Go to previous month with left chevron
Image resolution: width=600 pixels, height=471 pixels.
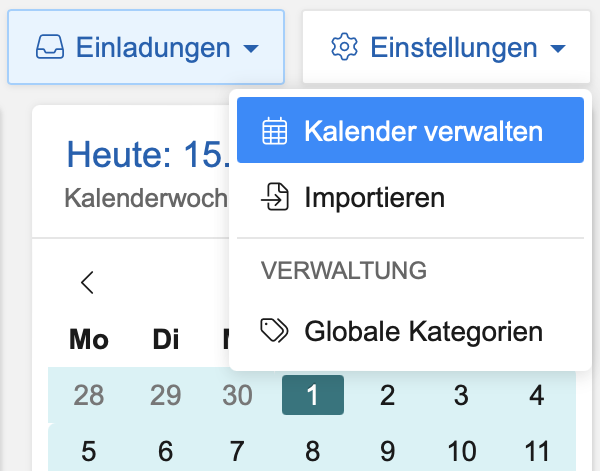coord(88,283)
